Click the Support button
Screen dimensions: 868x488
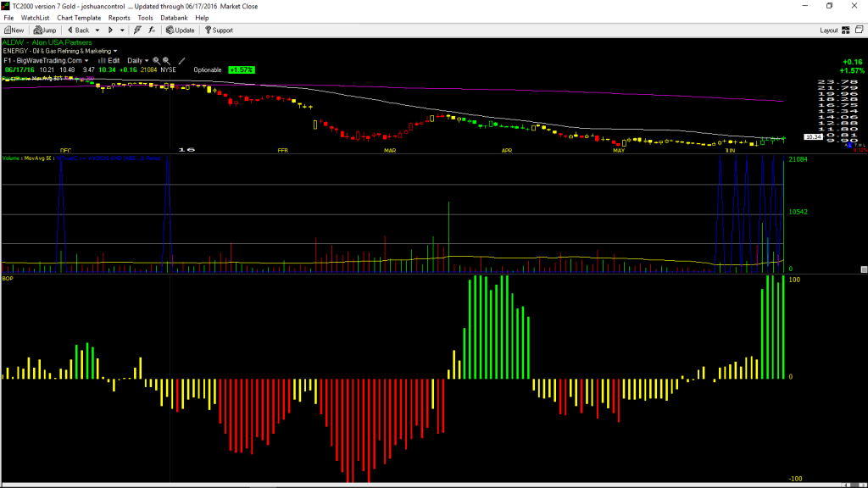point(220,30)
